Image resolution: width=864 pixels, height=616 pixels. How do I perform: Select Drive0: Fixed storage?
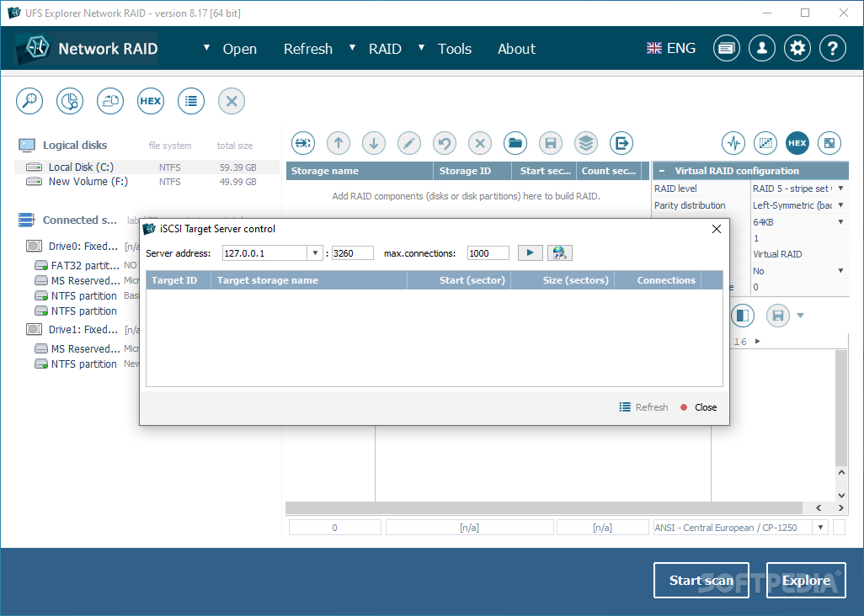83,246
